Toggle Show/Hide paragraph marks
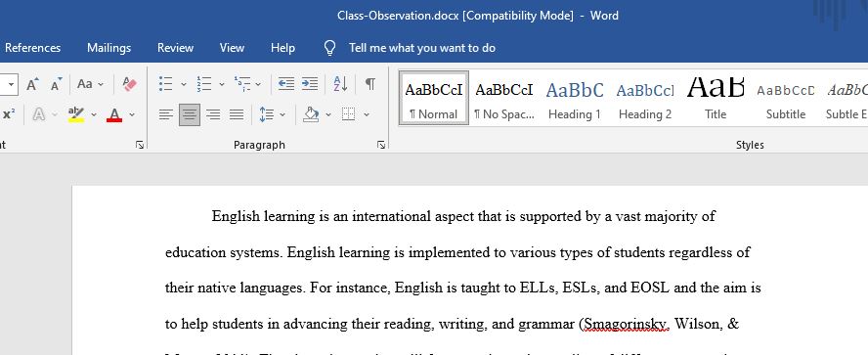 (370, 84)
